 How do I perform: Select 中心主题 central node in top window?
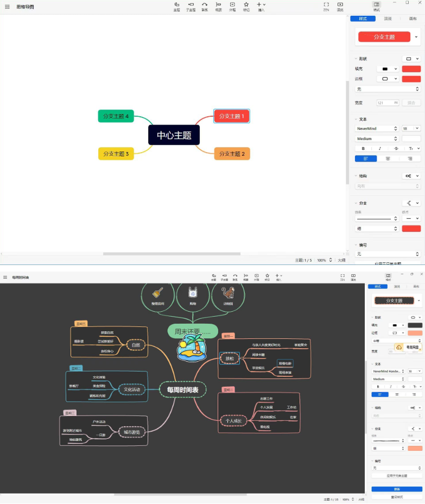pos(174,135)
